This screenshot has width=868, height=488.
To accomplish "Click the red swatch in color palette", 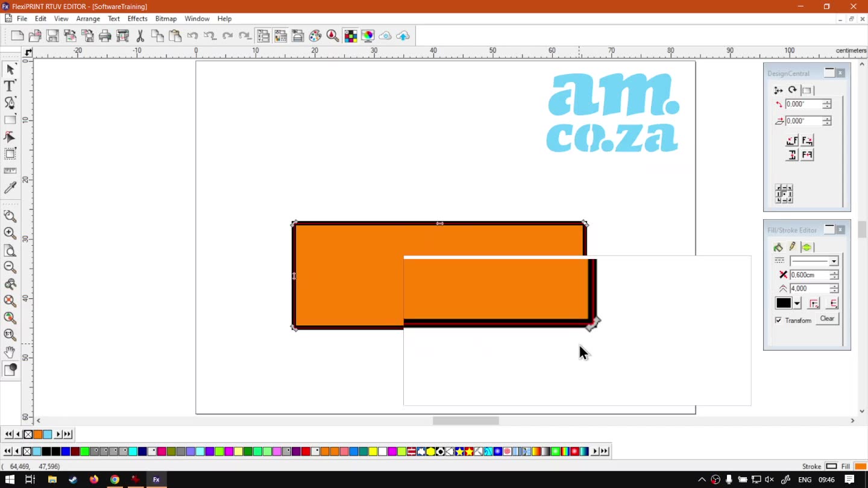I will coord(306,451).
